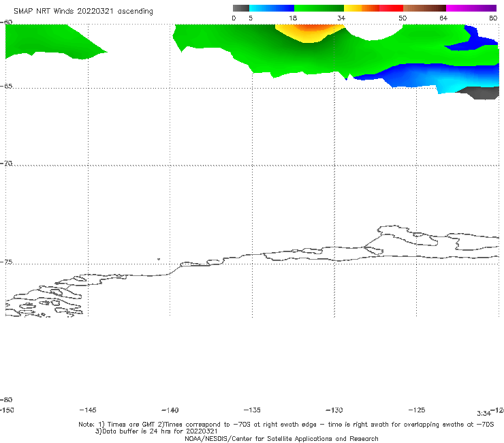Click the latitude label '-65'

(x=6, y=87)
